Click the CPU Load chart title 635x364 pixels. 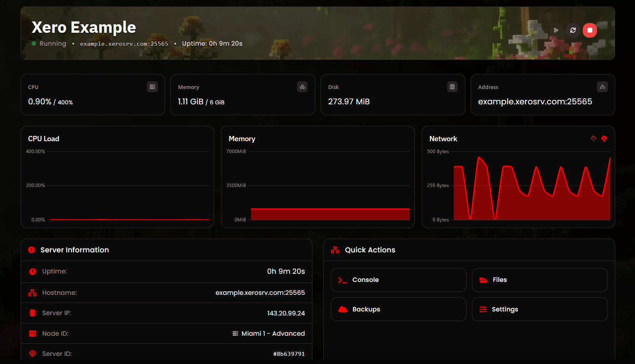[44, 139]
